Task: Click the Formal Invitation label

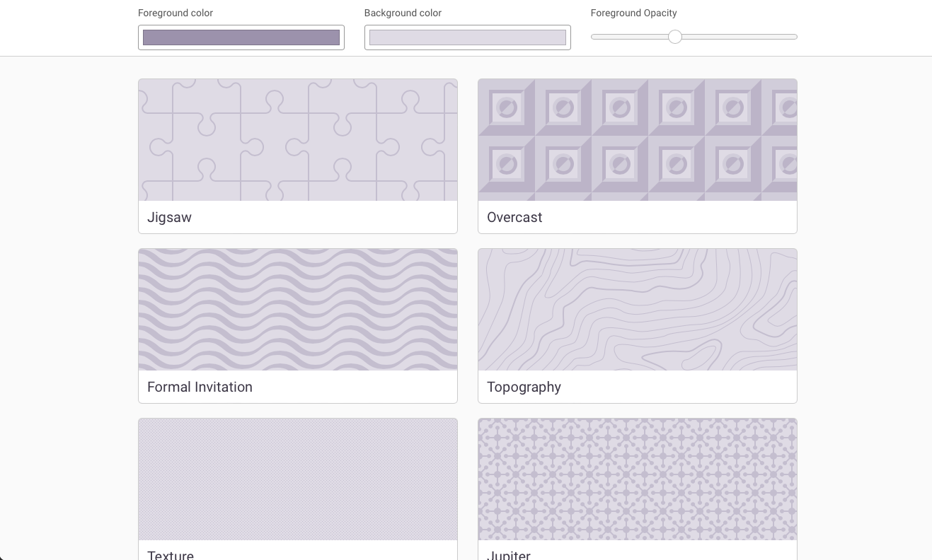Action: (x=200, y=387)
